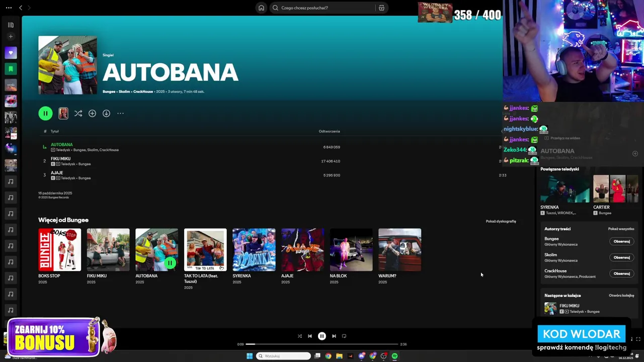Screen dimensions: 644x362
Task: Open Google Chrome from the taskbar
Action: [328, 356]
